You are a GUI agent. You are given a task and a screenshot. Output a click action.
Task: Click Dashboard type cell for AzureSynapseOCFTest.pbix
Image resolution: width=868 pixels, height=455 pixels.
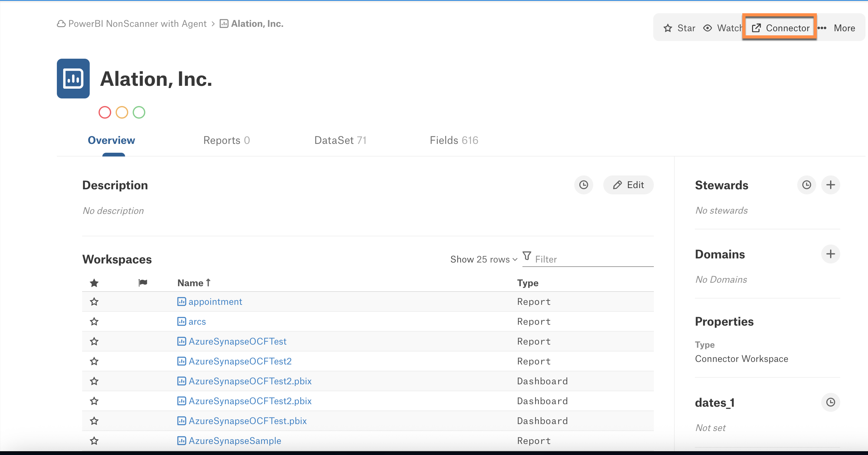(x=543, y=421)
